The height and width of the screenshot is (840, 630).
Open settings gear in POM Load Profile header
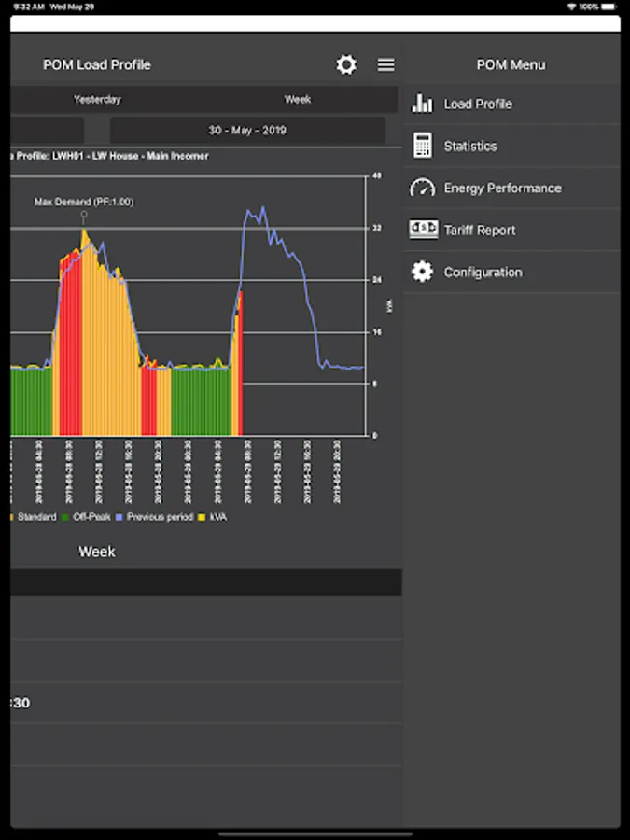[346, 64]
